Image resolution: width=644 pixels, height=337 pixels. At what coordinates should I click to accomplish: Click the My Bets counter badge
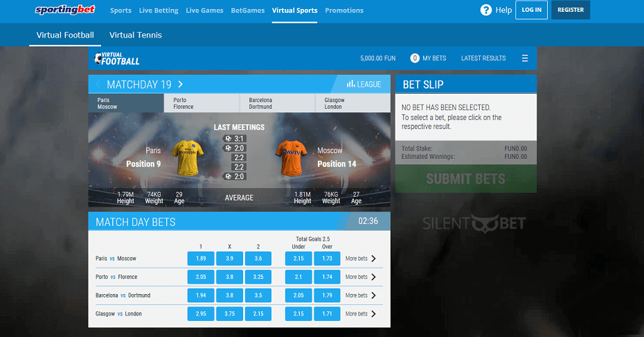[415, 58]
